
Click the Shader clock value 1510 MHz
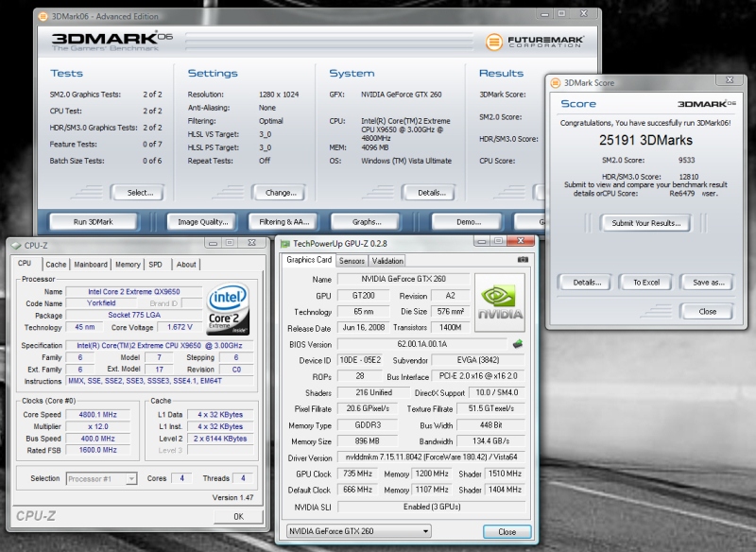(505, 474)
